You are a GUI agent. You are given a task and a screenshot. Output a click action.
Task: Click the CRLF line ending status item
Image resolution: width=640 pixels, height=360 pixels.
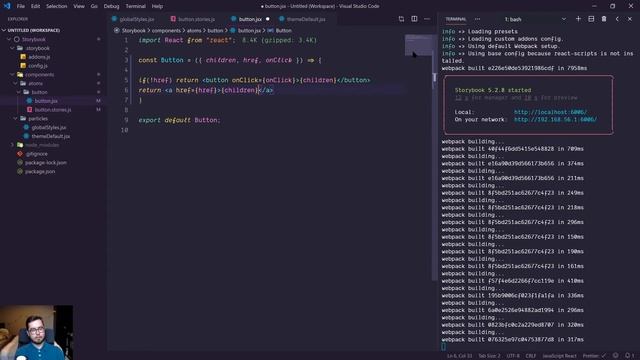531,356
